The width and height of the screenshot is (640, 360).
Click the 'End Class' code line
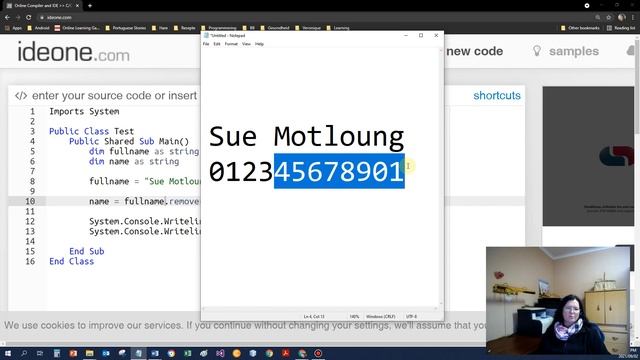[71, 261]
